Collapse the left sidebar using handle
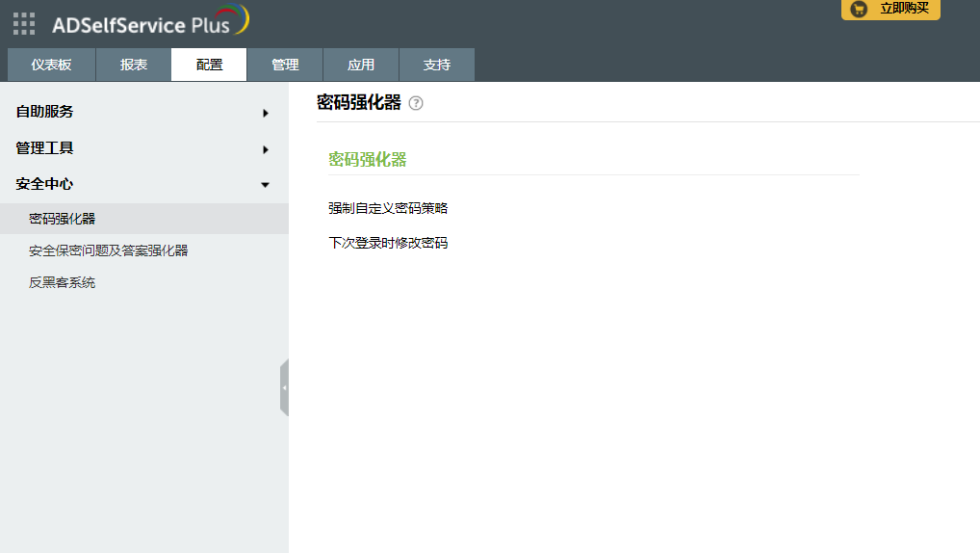The height and width of the screenshot is (553, 980). point(284,387)
